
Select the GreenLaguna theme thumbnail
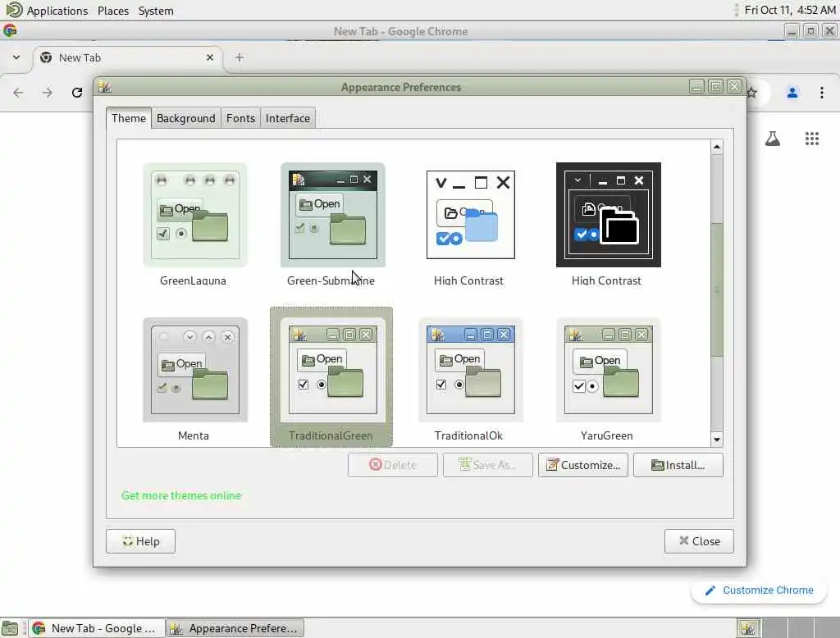195,215
